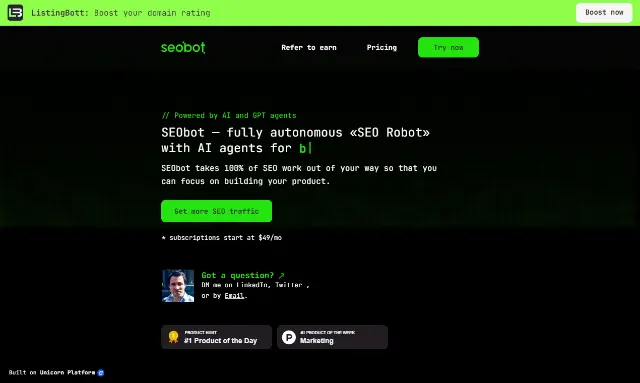The image size is (640, 383).
Task: Open the Got a question? link
Action: 238,276
